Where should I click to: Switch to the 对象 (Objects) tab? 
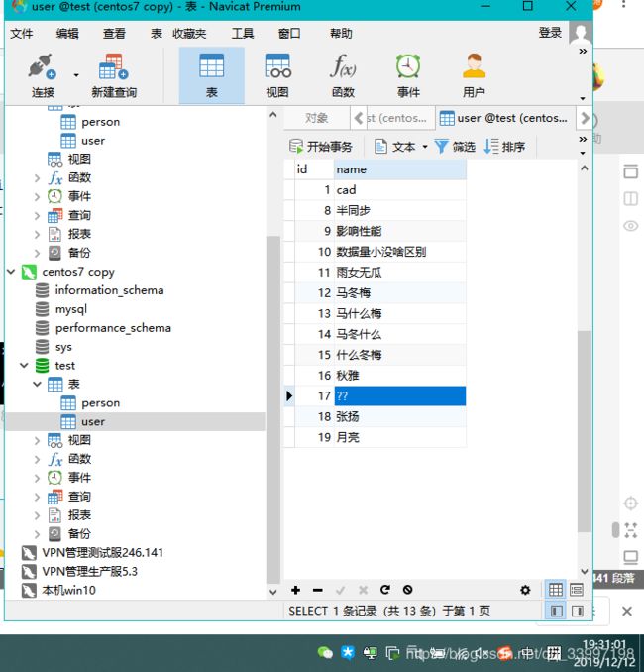(x=317, y=118)
